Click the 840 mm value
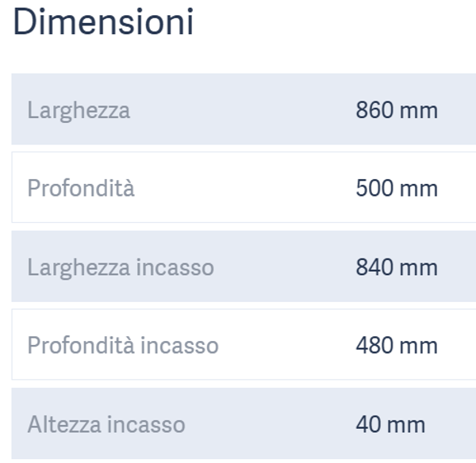This screenshot has width=476, height=463. pos(396,267)
